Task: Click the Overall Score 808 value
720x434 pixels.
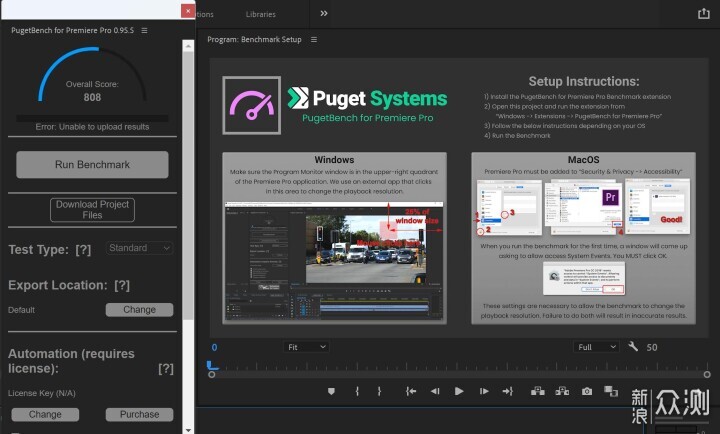Action: coord(92,97)
